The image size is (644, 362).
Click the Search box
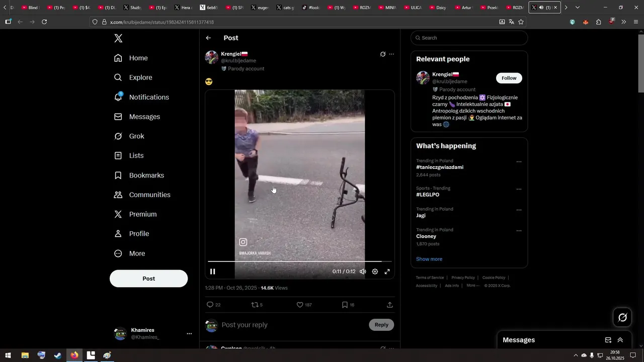pos(469,38)
